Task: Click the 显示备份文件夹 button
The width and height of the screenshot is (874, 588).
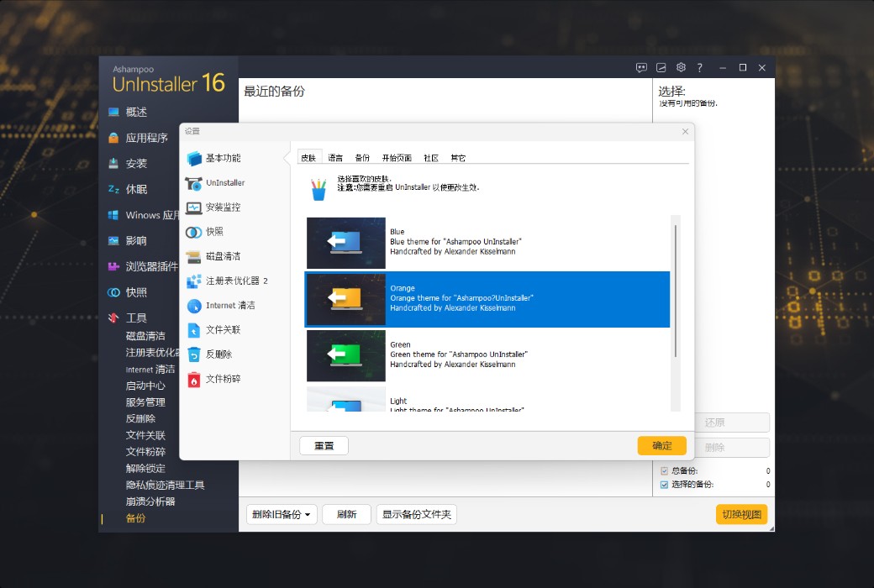Action: [x=416, y=514]
